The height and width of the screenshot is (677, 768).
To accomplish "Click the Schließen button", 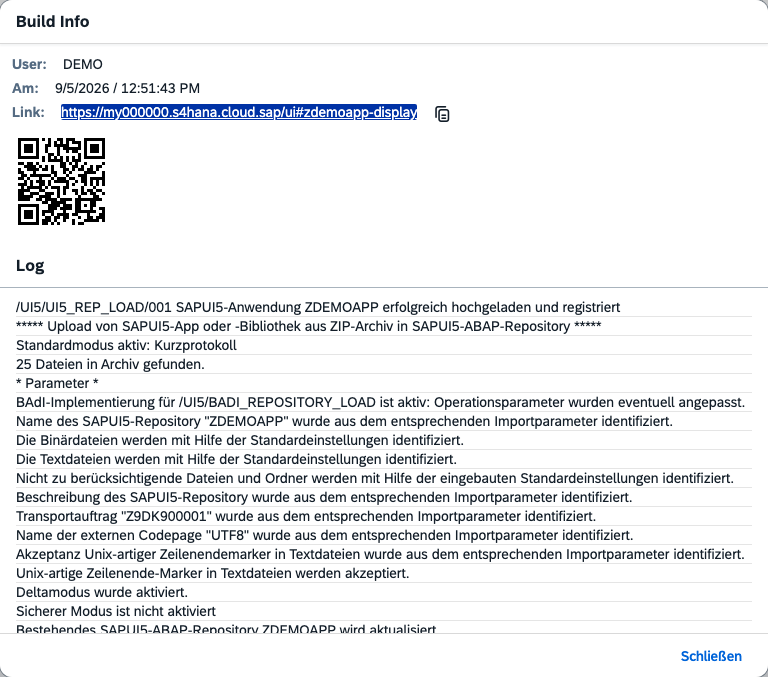I will [711, 656].
